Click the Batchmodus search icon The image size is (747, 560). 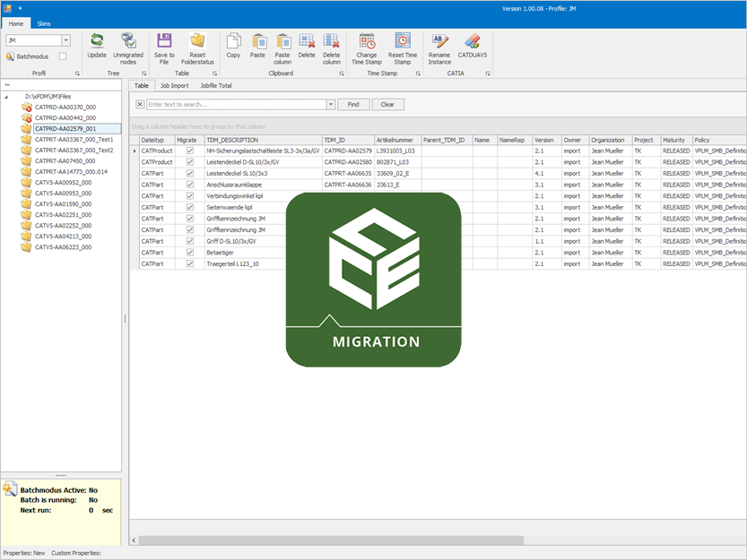coord(10,56)
